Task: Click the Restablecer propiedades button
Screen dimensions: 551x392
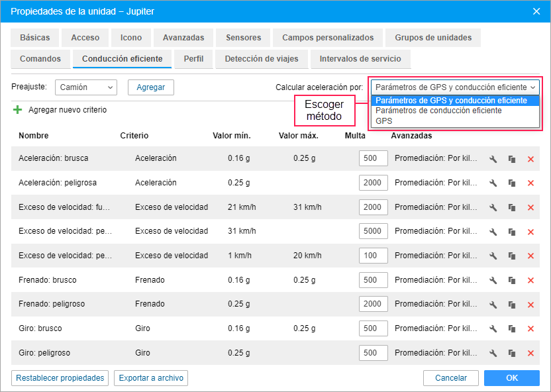Action: (60, 378)
